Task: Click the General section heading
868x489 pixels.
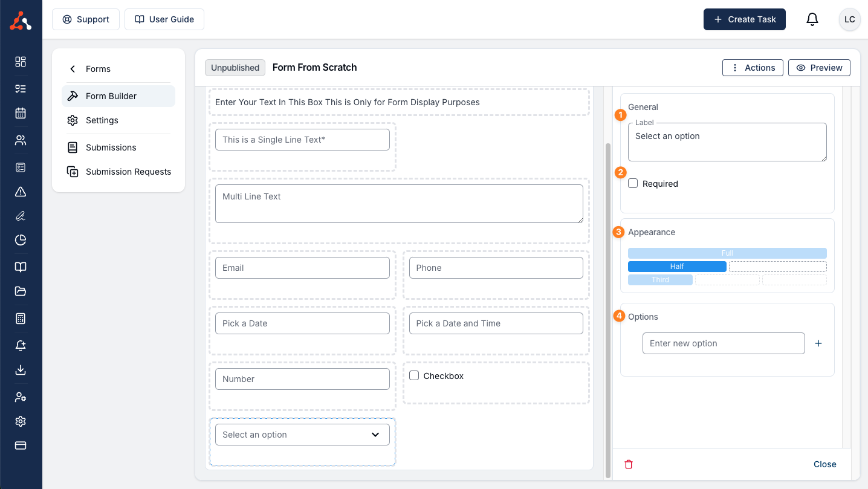Action: coord(643,107)
